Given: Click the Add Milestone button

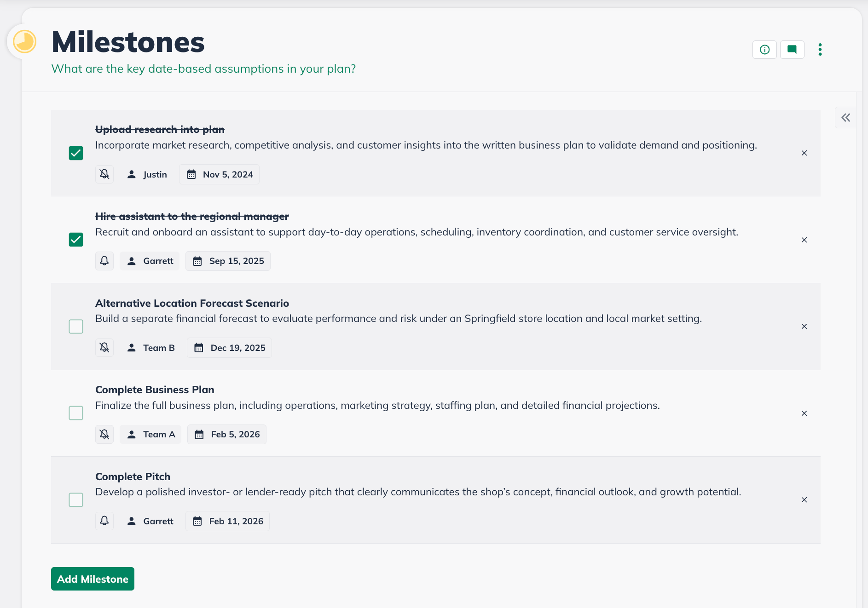Looking at the screenshot, I should coord(93,579).
